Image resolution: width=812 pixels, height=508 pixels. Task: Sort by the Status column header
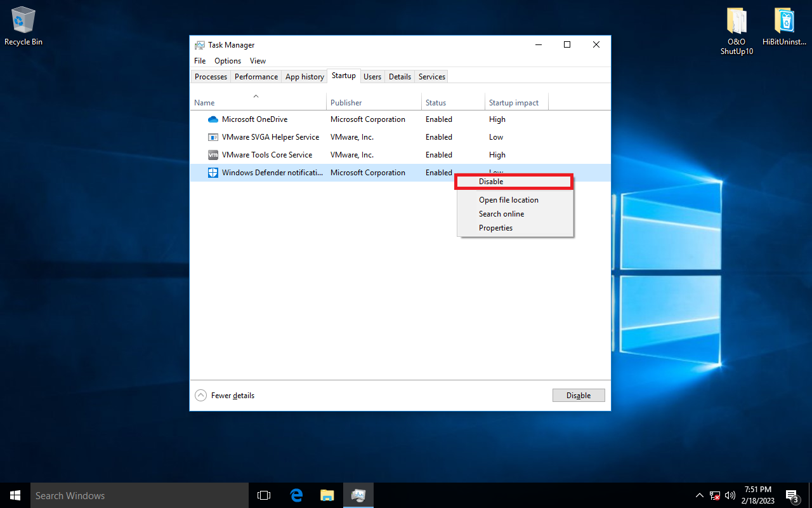[453, 102]
